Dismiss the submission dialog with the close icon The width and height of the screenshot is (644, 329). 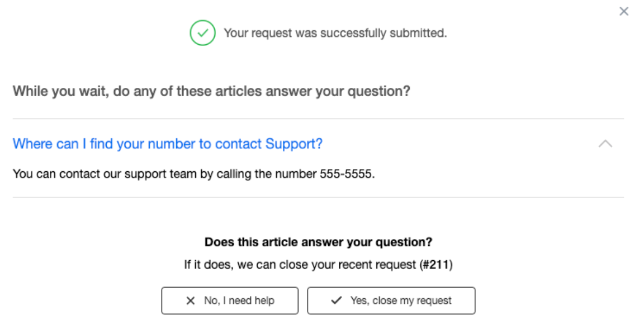624,11
